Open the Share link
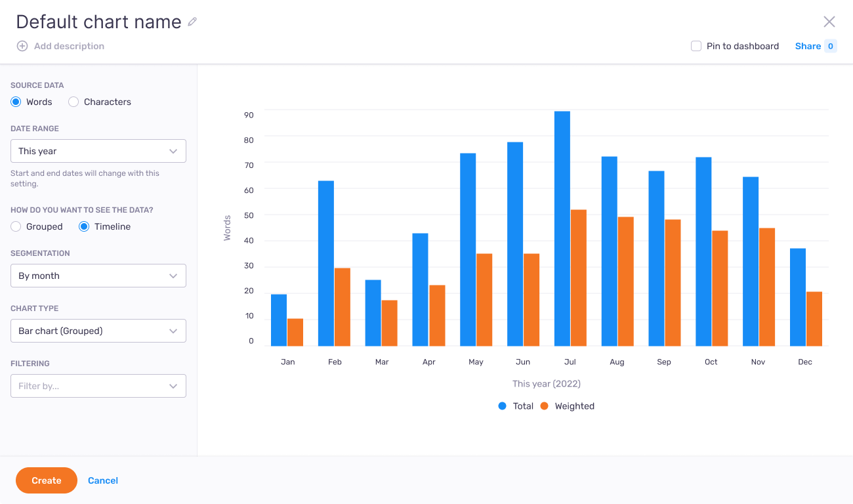The height and width of the screenshot is (504, 853). pyautogui.click(x=808, y=46)
